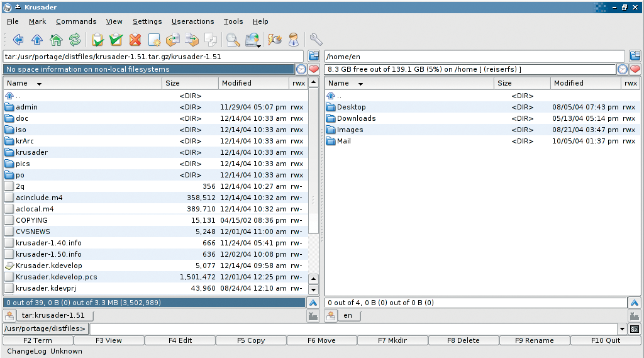This screenshot has width=644, height=358.
Task: Open the Mark menu
Action: (37, 21)
